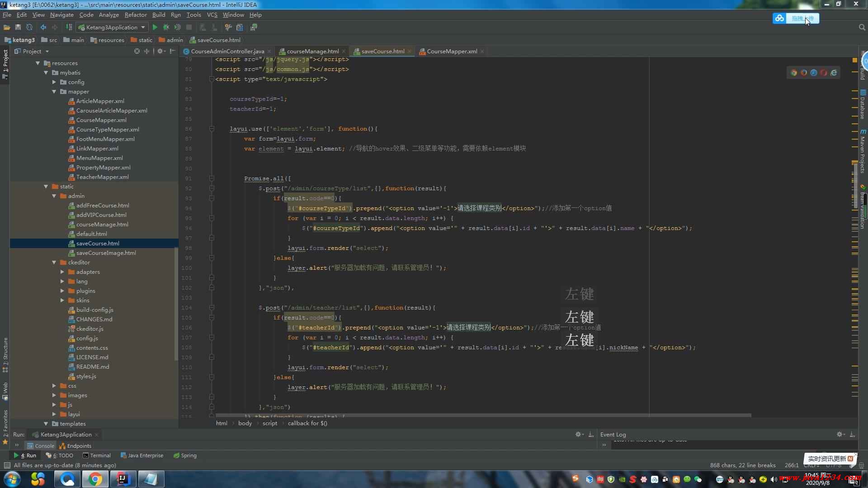This screenshot has height=488, width=868.
Task: Click the Forward navigation arrow
Action: [55, 27]
